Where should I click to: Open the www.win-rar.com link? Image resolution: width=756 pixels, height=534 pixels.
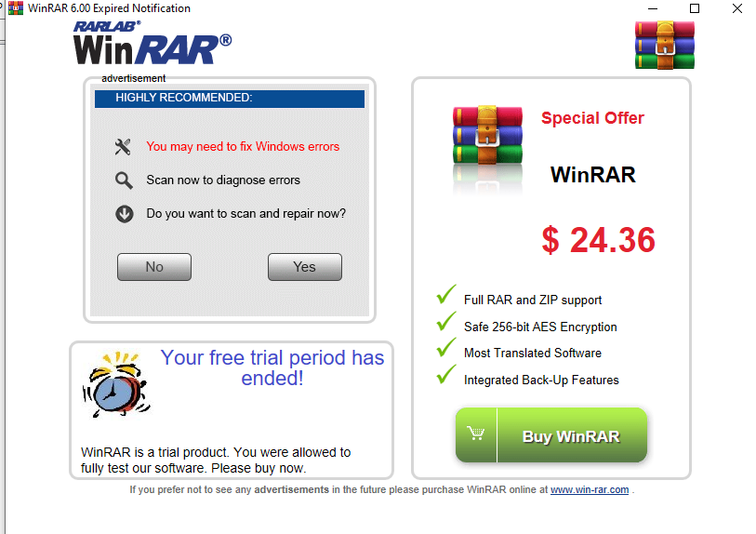click(590, 489)
